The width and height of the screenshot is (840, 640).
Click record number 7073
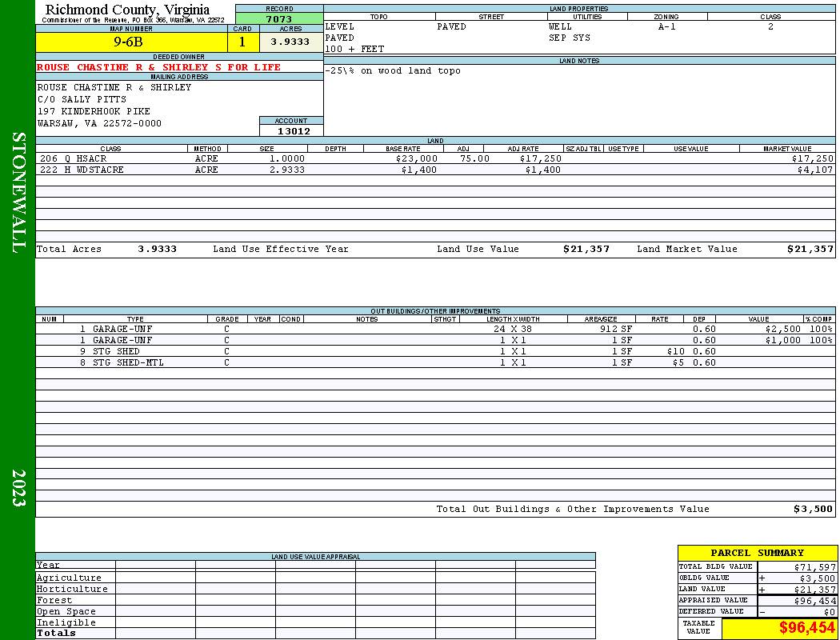tap(279, 18)
